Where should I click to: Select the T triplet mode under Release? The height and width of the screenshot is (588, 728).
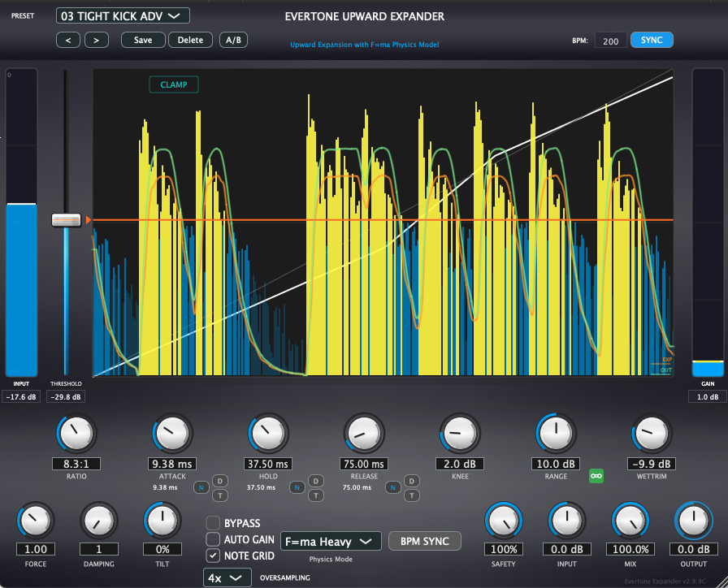point(412,495)
